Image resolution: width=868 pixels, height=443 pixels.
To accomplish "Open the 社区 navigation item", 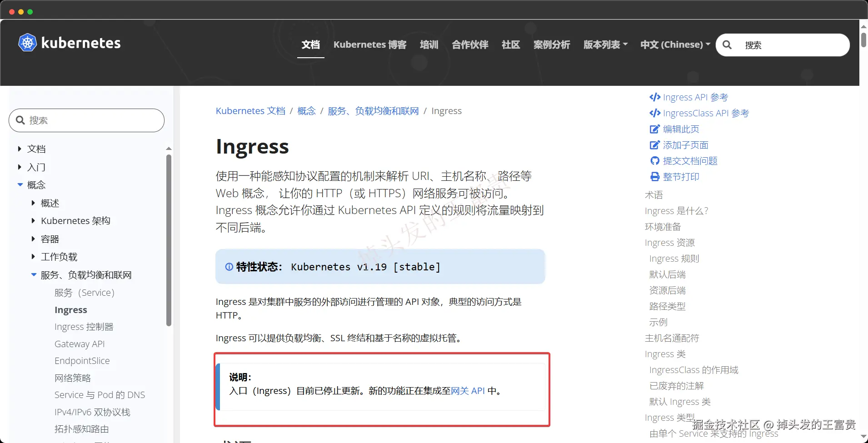I will point(511,45).
